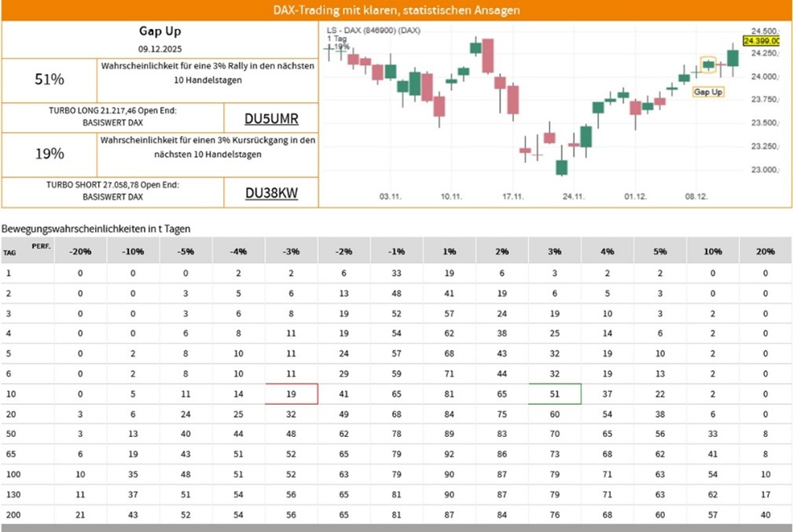This screenshot has height=532, width=793.
Task: Click the 23.000 level on the price axis
Action: (x=762, y=170)
